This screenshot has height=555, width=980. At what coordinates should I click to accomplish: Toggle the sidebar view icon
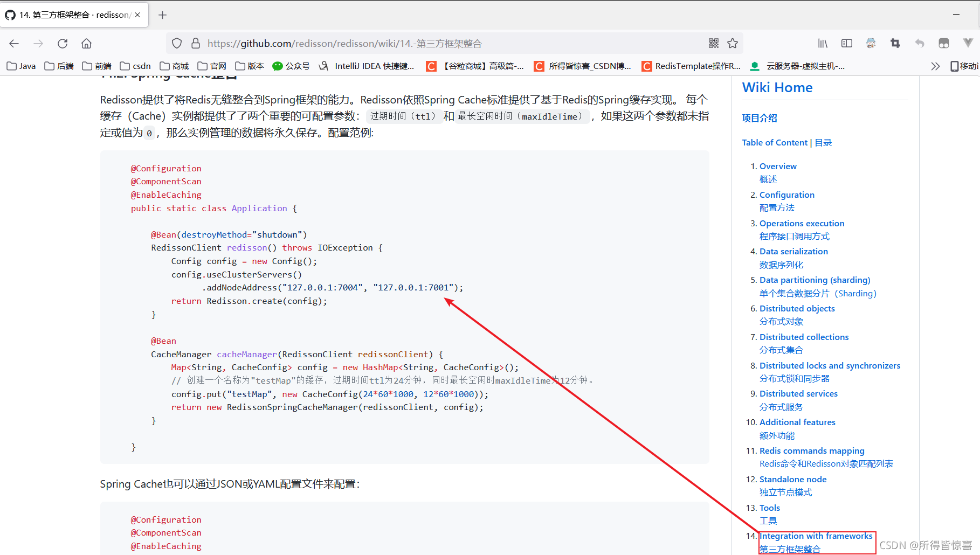click(x=847, y=43)
